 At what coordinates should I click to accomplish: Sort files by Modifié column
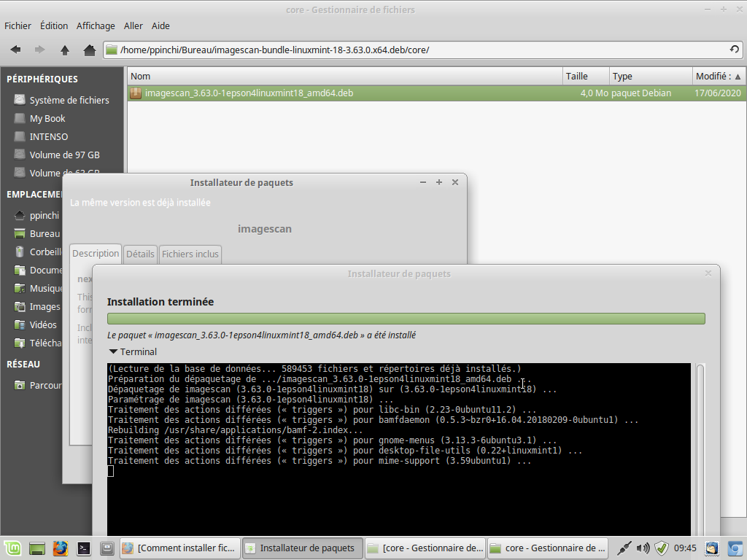click(718, 76)
